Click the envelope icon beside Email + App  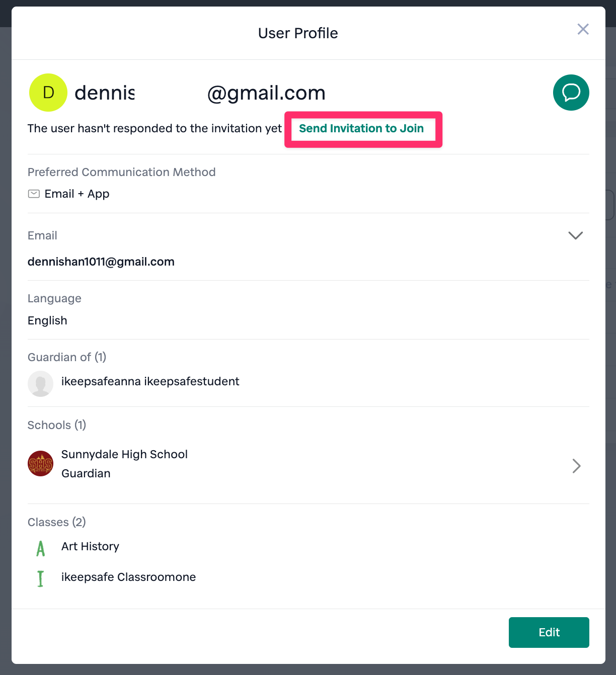34,194
